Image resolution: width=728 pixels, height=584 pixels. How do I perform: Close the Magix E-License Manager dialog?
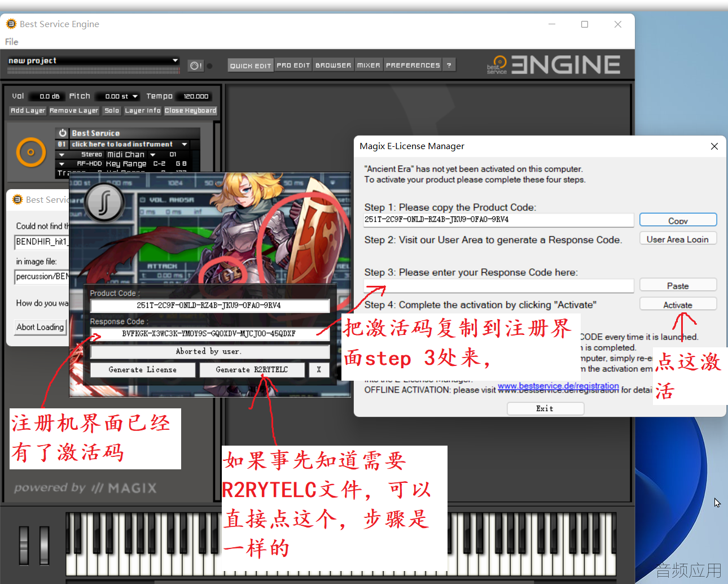coord(714,146)
